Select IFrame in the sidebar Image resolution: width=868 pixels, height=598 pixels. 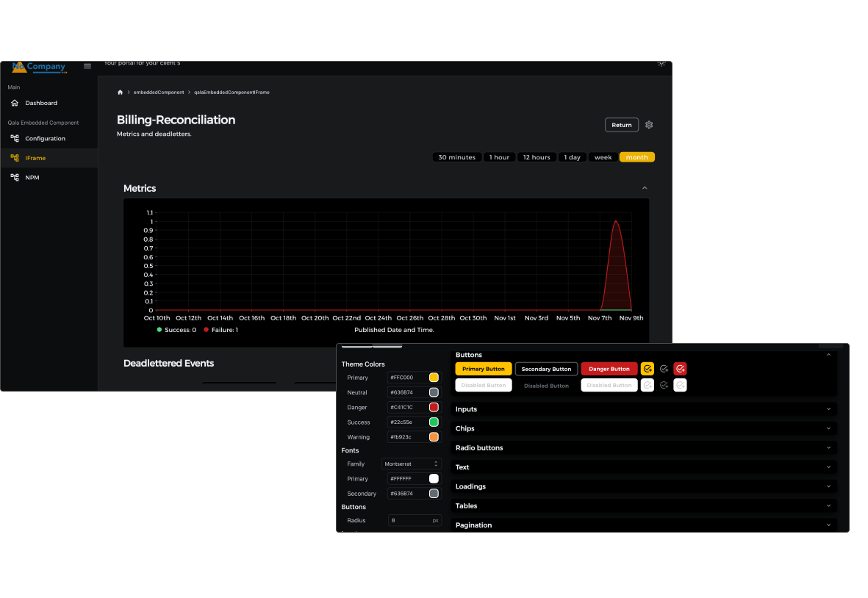[x=35, y=158]
